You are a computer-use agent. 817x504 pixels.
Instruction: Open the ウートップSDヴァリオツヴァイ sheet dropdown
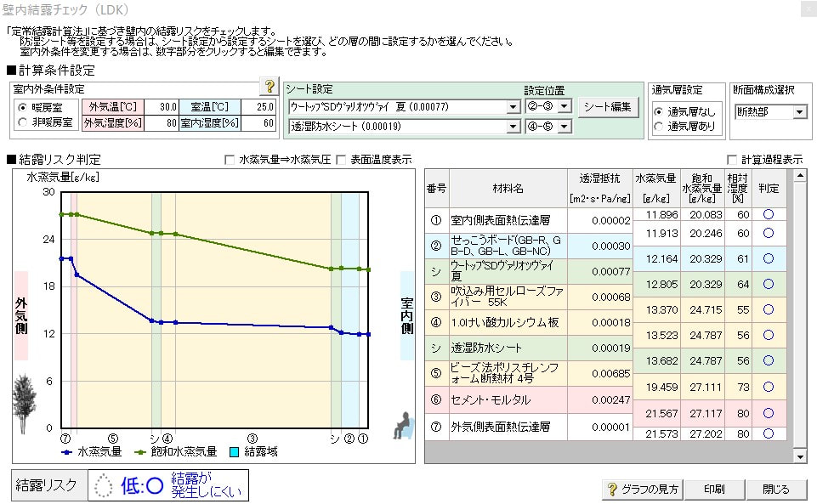click(x=513, y=107)
